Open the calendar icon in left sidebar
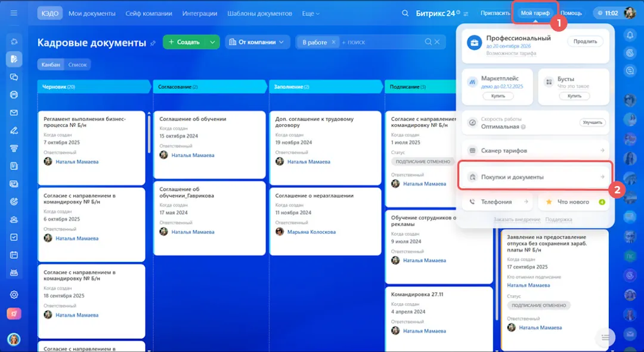Viewport: 644px width, 352px height. click(x=14, y=255)
